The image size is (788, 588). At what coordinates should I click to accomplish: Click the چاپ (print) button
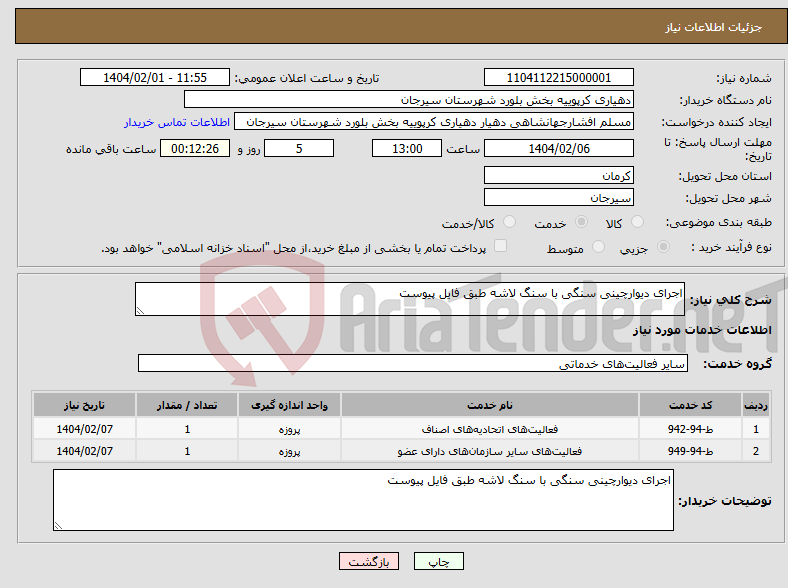click(x=438, y=561)
